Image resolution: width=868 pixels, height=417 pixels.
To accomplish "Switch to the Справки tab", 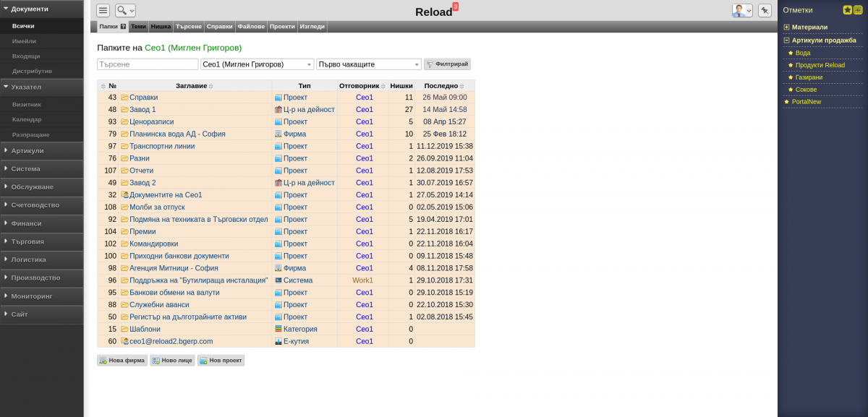I will coord(220,26).
